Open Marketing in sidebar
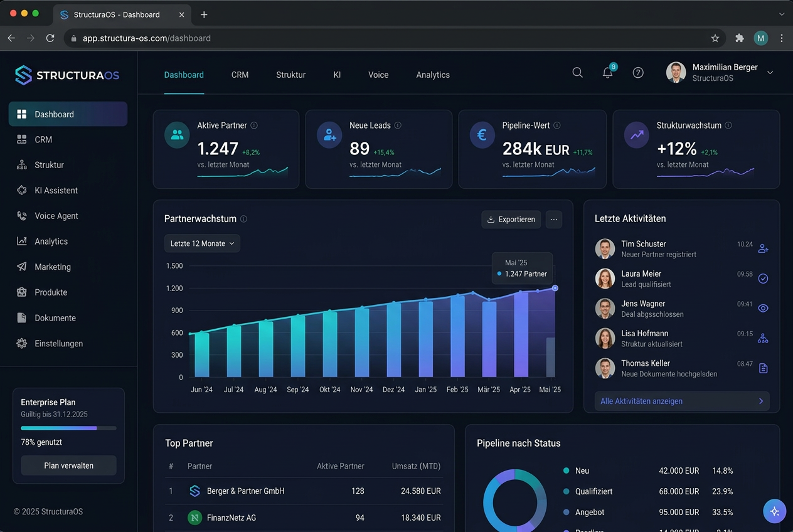The width and height of the screenshot is (793, 532). tap(68, 267)
